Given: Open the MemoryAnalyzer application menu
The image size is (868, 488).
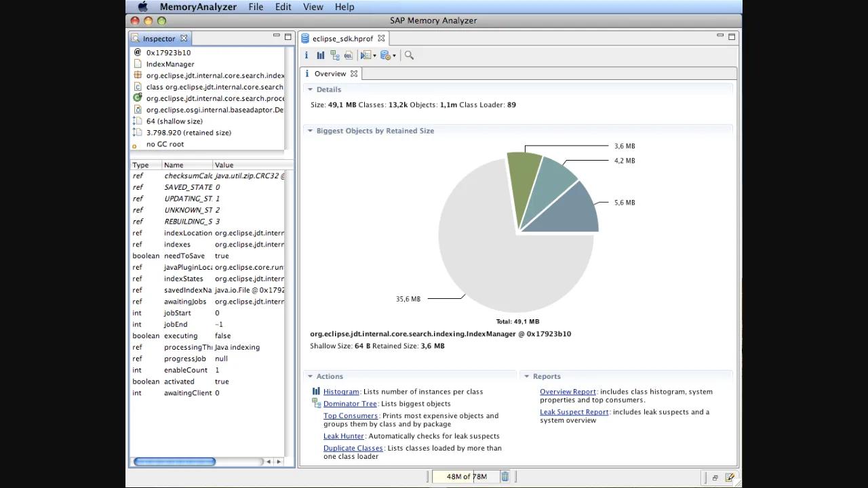Looking at the screenshot, I should (198, 7).
